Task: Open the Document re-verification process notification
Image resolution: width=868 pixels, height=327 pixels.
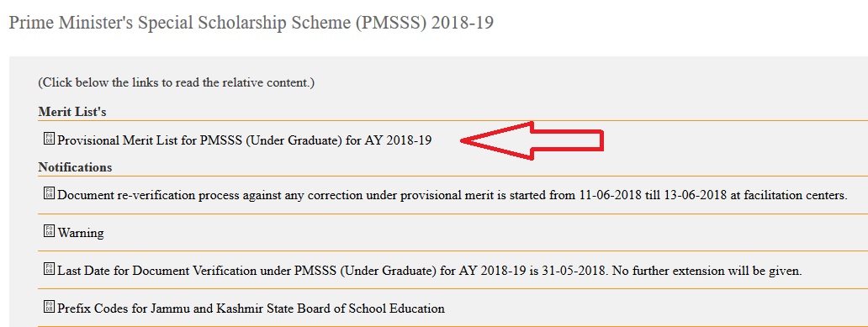Action: [453, 195]
